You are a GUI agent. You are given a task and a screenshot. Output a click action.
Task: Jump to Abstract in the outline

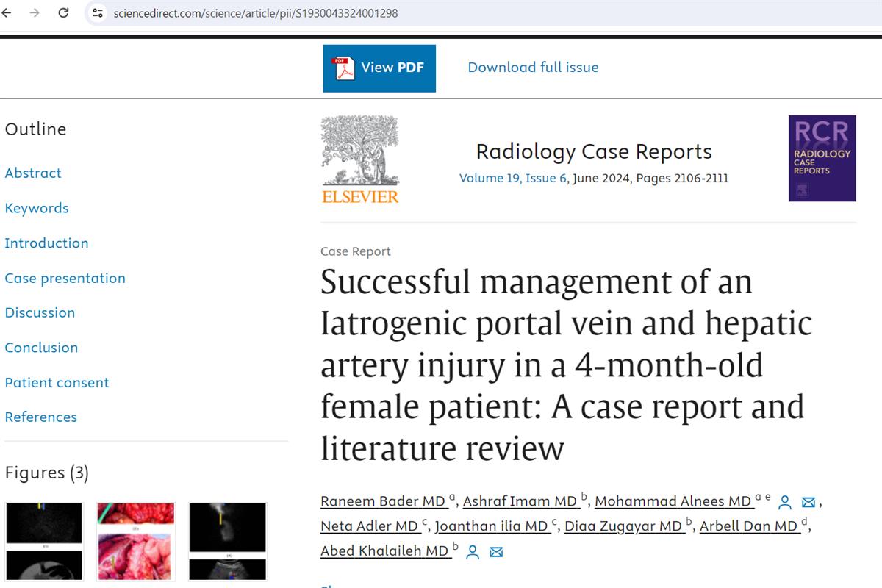[x=33, y=173]
